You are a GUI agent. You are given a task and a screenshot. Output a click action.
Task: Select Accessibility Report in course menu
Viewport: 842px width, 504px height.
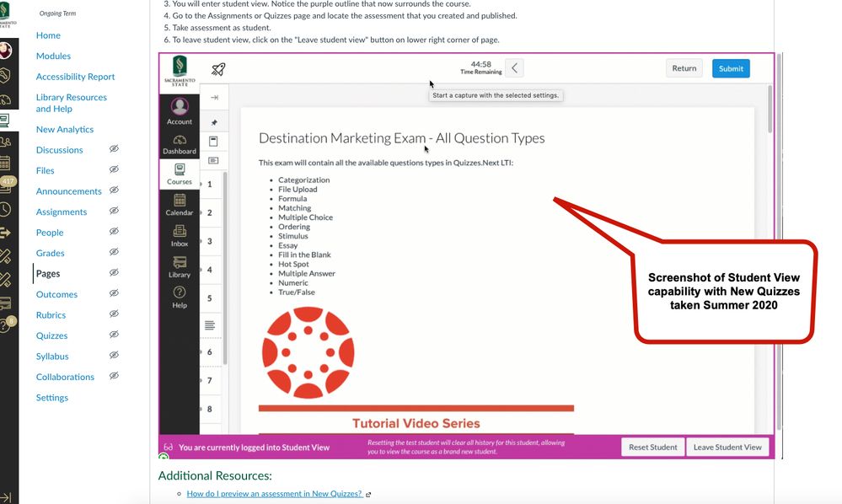75,77
